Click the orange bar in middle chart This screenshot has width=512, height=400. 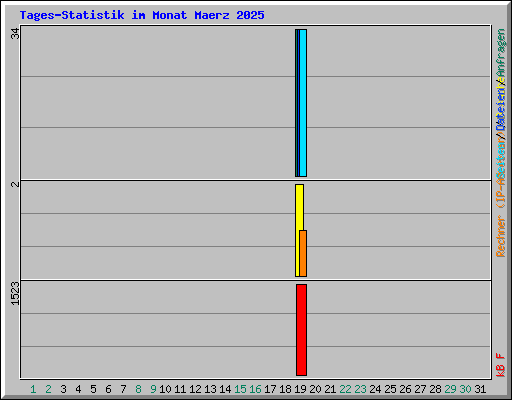coord(303,253)
